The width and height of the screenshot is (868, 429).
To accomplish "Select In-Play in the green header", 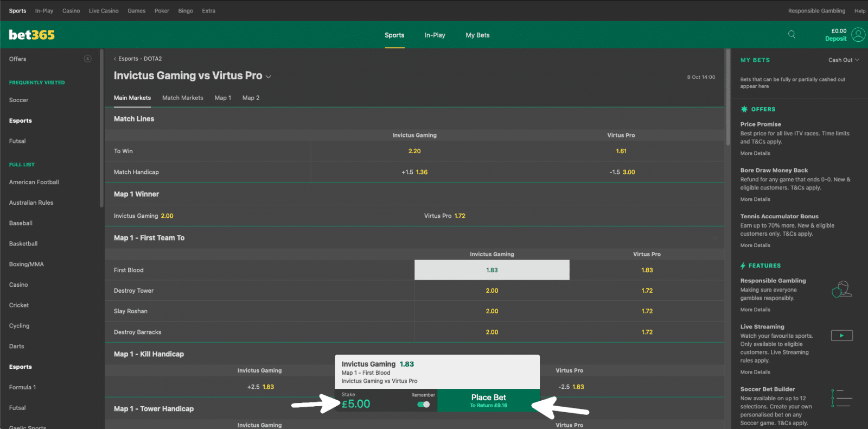I will pyautogui.click(x=435, y=35).
